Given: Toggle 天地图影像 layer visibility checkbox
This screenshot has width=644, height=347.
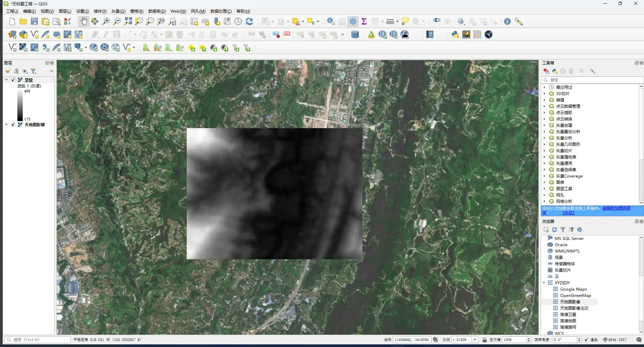Looking at the screenshot, I should [13, 125].
